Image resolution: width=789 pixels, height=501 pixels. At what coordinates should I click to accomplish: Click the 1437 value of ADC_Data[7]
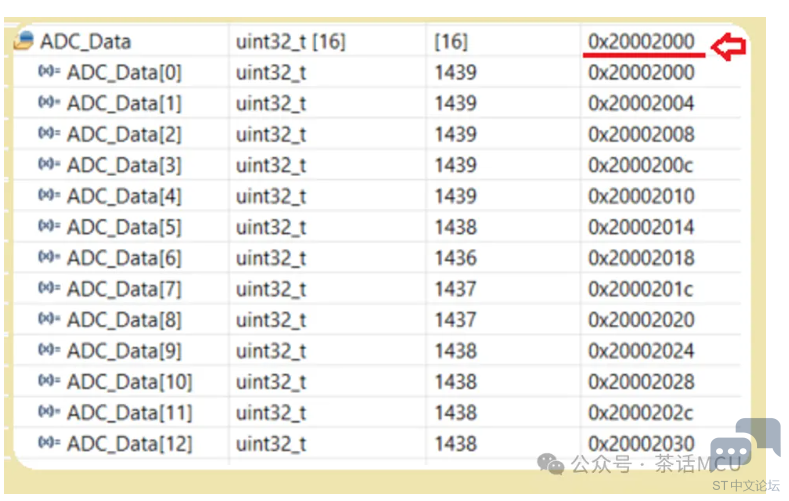click(455, 289)
